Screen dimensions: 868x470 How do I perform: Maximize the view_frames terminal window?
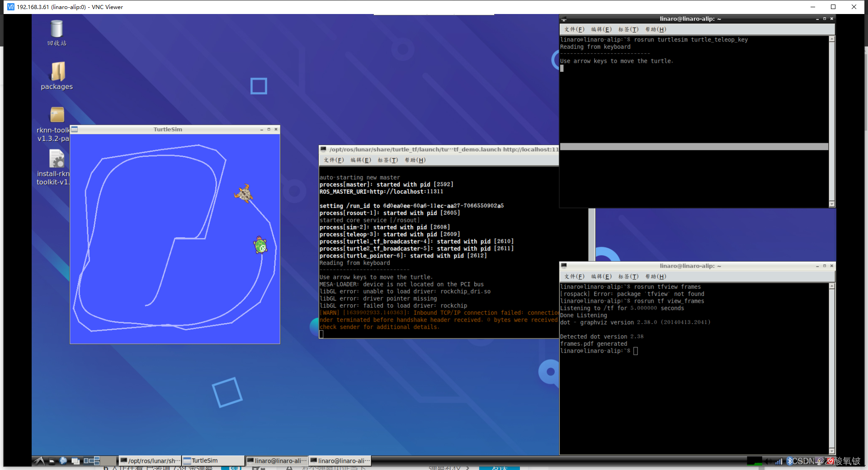pyautogui.click(x=825, y=266)
